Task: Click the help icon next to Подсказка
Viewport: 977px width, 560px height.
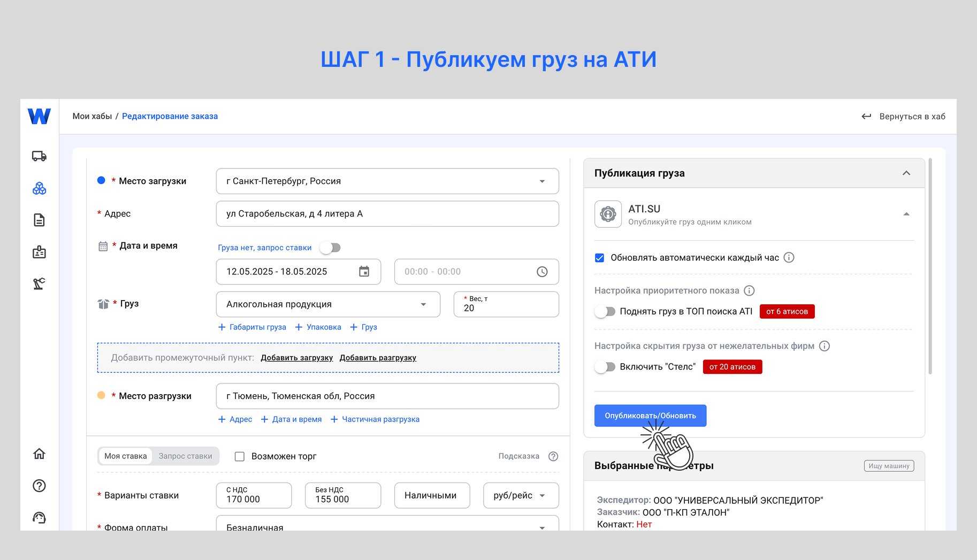Action: (x=553, y=456)
